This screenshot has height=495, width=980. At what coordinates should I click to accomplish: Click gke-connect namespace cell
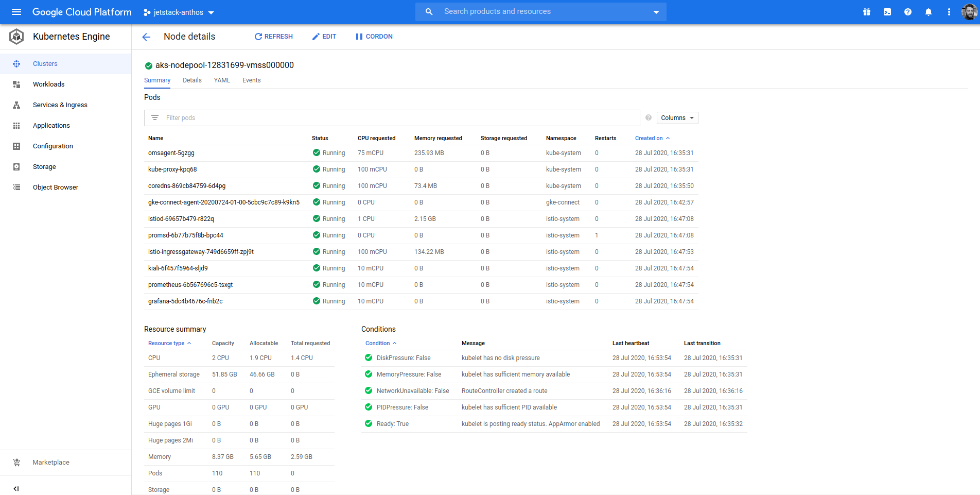click(x=563, y=202)
